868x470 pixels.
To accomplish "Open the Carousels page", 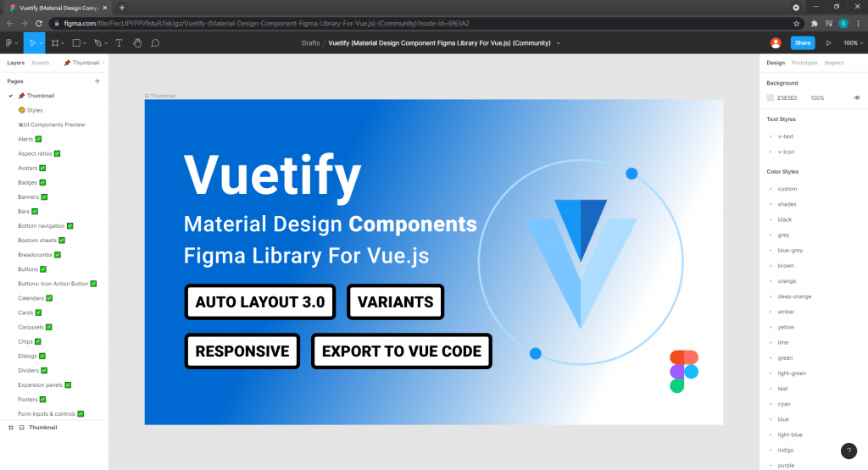I will tap(35, 327).
